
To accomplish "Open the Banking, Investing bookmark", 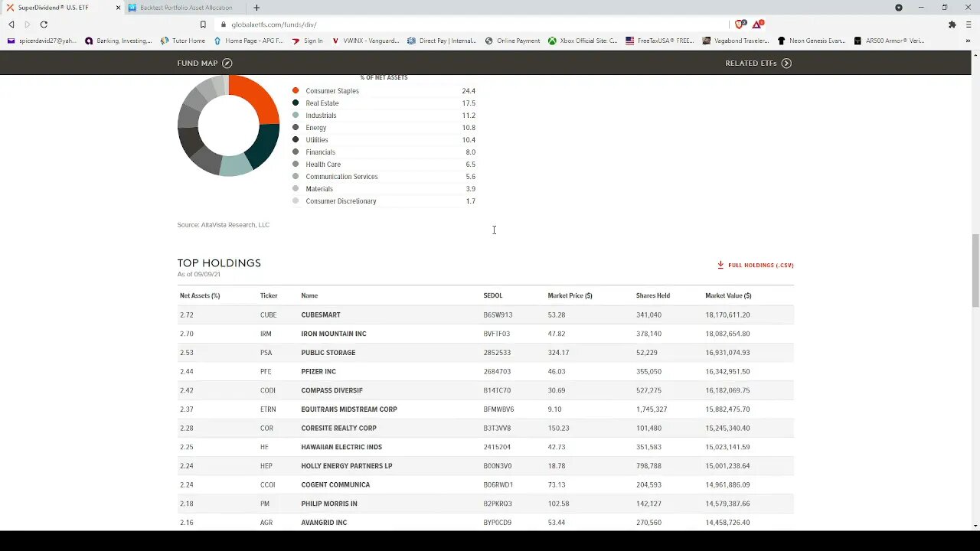I will (119, 41).
